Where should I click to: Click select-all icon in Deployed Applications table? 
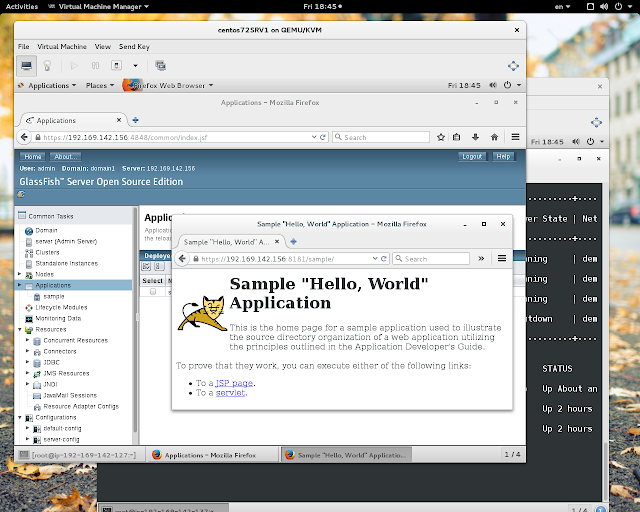tap(146, 267)
